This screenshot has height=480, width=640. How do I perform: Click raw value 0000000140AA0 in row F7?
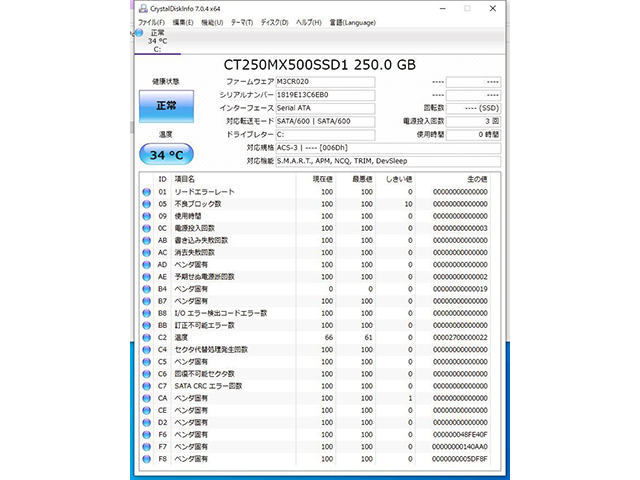pos(460,447)
